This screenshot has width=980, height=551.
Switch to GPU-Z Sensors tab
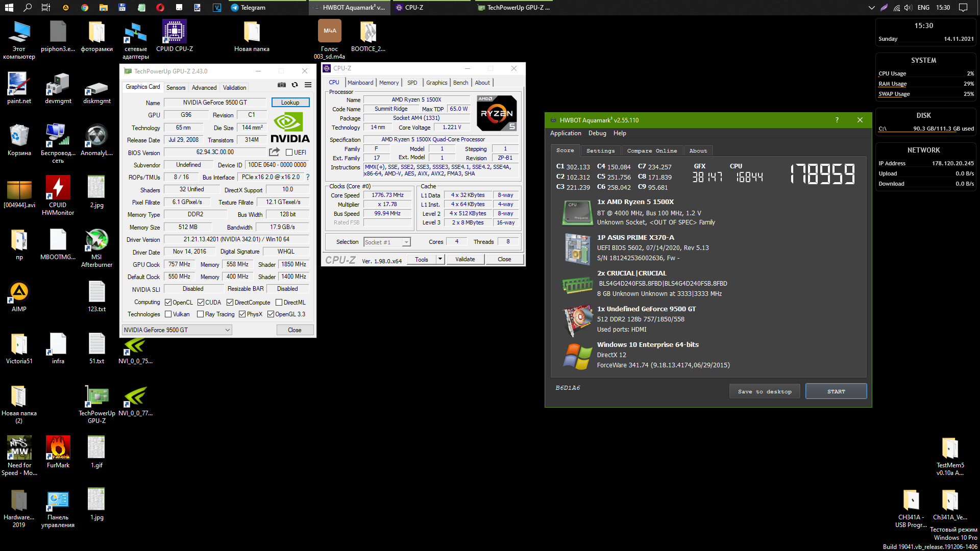[x=176, y=87]
